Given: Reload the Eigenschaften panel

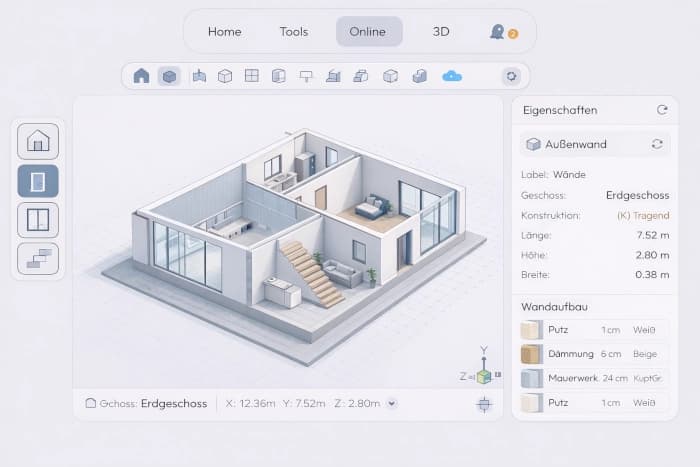Looking at the screenshot, I should (661, 110).
